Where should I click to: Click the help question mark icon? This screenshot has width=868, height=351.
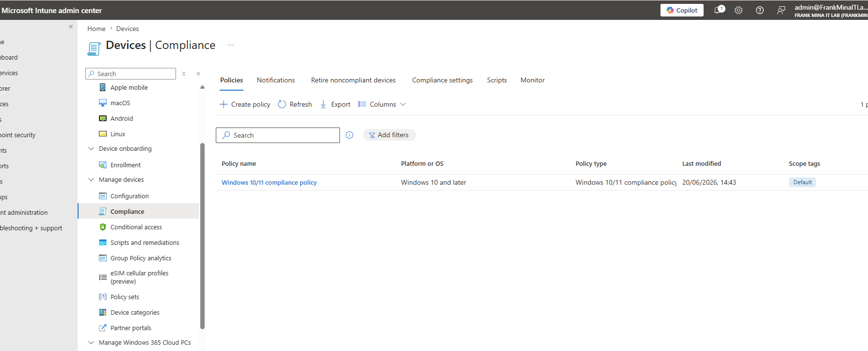(760, 10)
